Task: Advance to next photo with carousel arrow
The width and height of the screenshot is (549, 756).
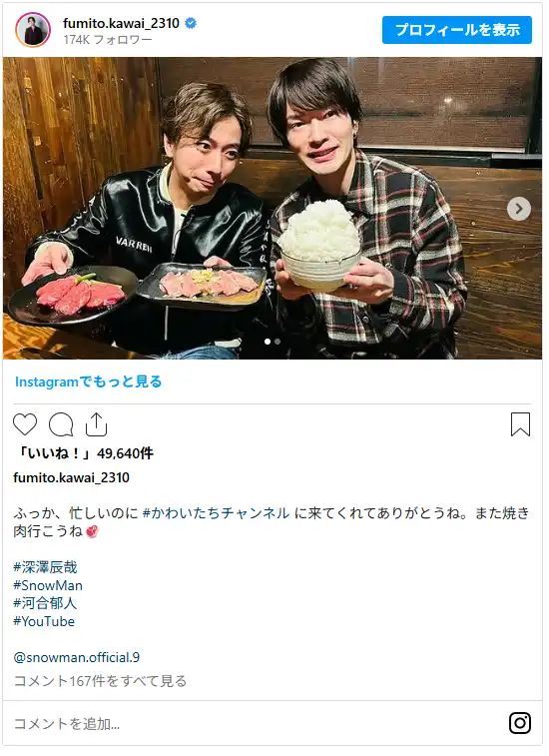Action: click(x=519, y=209)
